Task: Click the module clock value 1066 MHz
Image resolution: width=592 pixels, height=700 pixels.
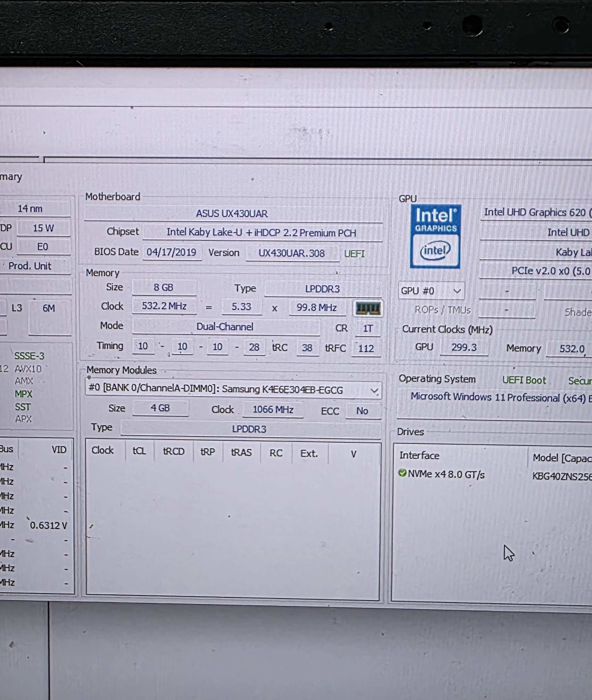Action: pos(273,410)
